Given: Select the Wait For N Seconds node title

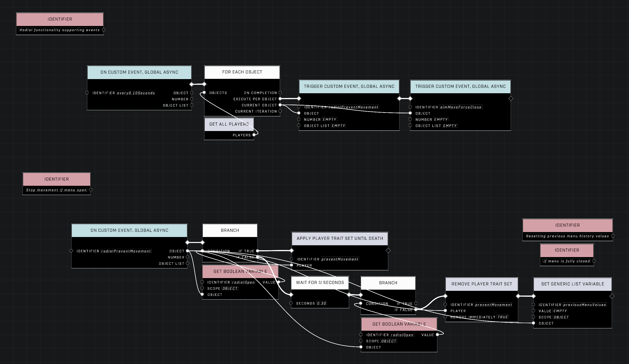Looking at the screenshot, I should point(320,283).
